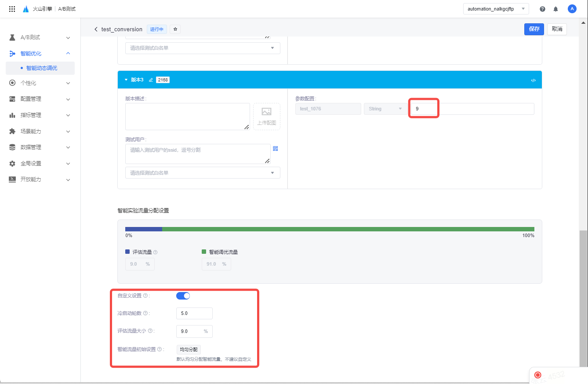Click the 全局设置 gear icon

coord(12,163)
